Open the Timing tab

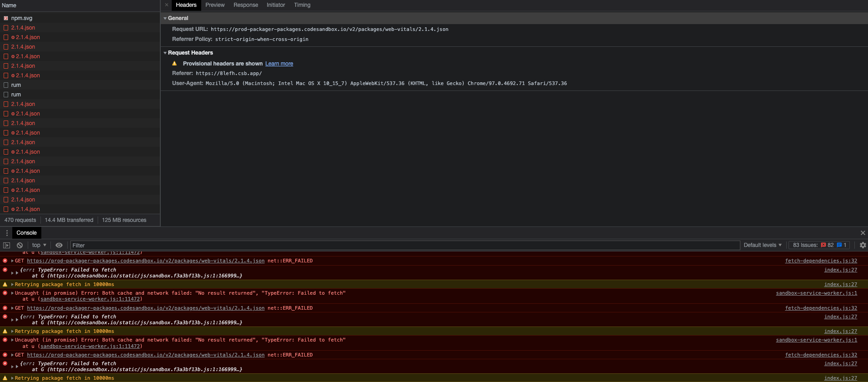302,5
